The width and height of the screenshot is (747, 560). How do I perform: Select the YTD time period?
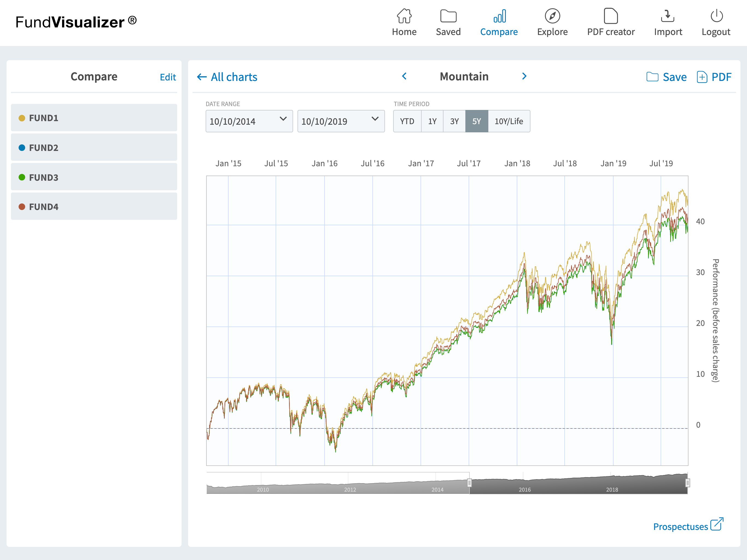point(407,121)
